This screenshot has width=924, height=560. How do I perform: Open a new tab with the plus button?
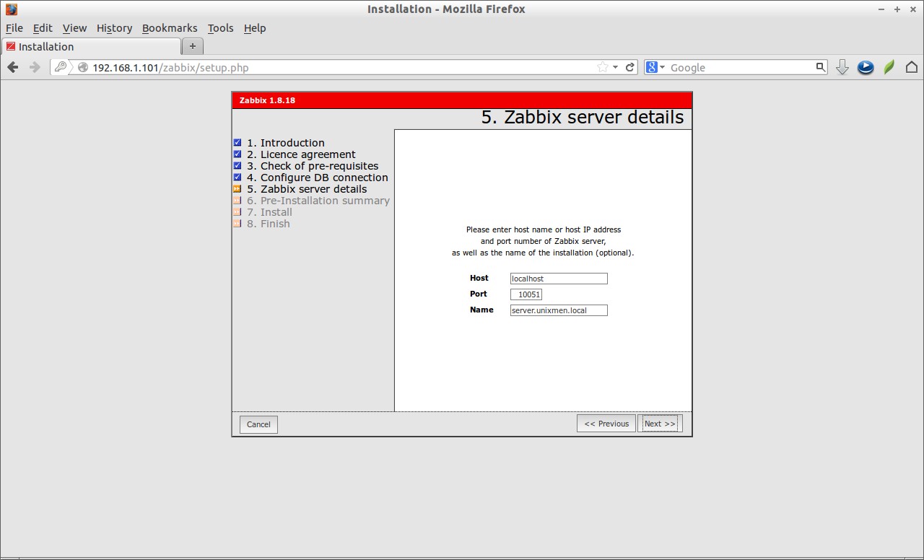point(193,46)
